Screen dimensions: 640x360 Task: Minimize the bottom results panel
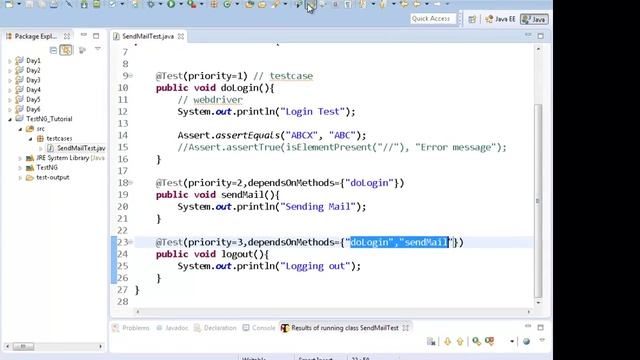528,327
